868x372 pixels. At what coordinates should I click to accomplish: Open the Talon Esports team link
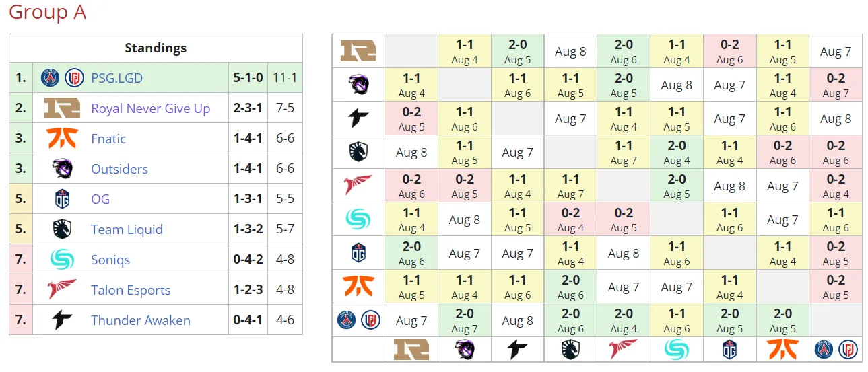(x=131, y=290)
